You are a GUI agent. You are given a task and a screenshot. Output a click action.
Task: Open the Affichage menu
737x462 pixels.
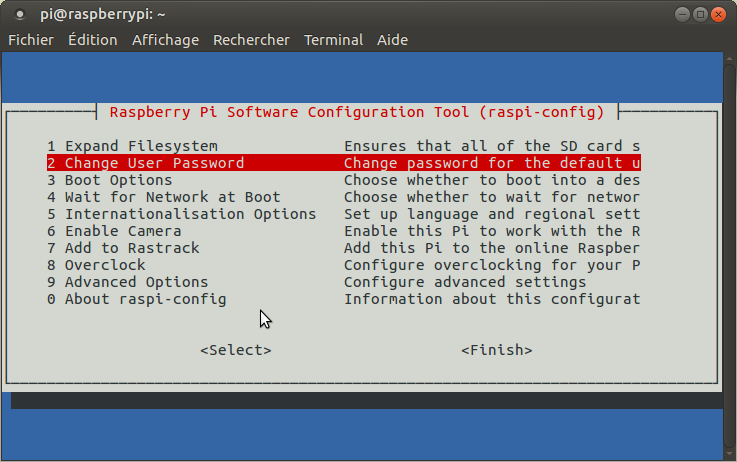pyautogui.click(x=165, y=40)
